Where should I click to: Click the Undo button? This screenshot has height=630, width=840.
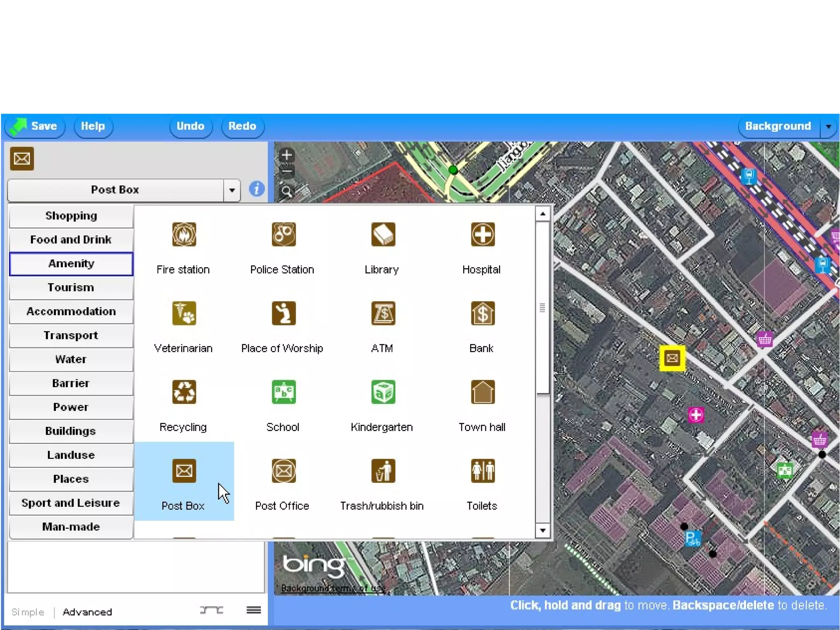[x=191, y=126]
